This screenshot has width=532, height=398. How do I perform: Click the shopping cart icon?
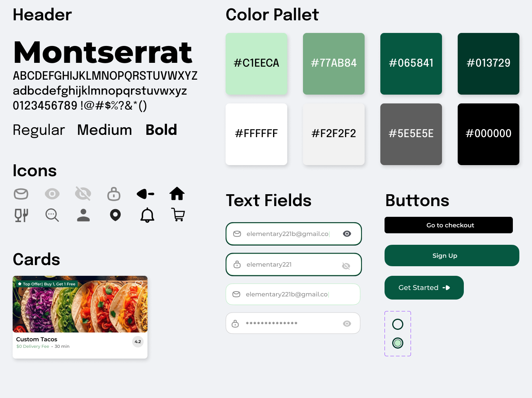(x=178, y=215)
